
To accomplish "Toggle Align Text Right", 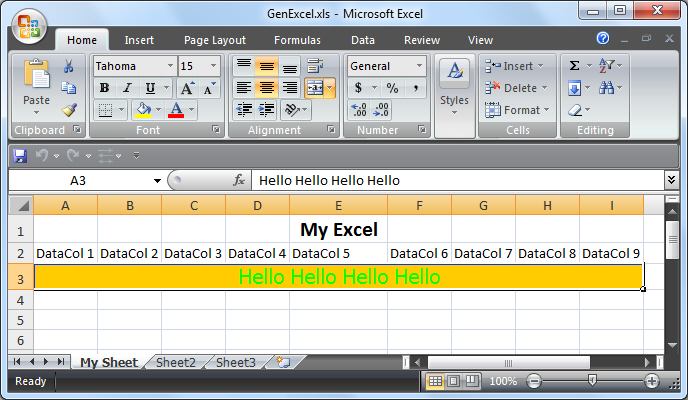I will pyautogui.click(x=290, y=88).
